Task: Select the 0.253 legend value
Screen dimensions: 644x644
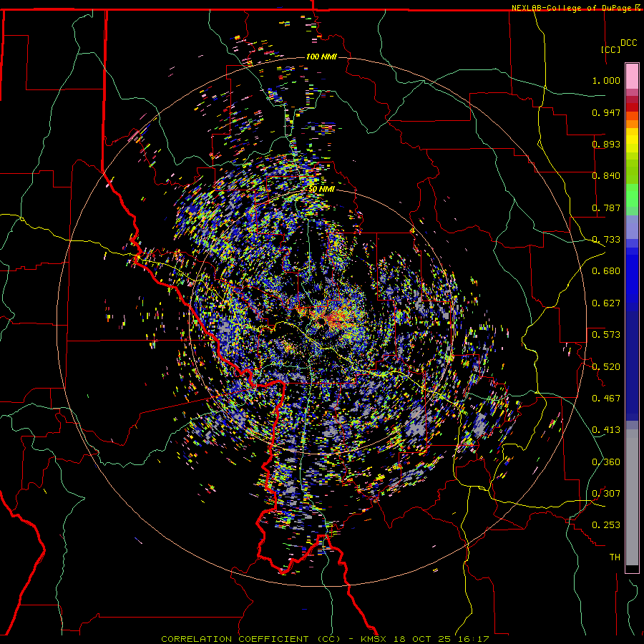Action: coord(606,525)
